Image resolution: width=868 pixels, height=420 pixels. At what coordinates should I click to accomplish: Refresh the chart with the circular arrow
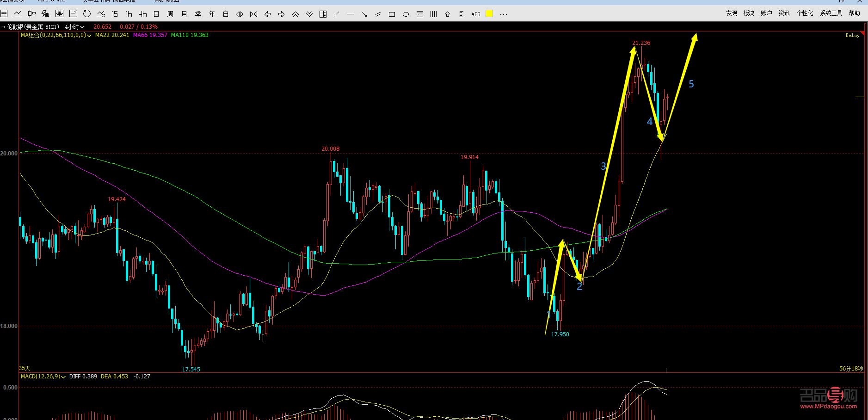[x=87, y=14]
